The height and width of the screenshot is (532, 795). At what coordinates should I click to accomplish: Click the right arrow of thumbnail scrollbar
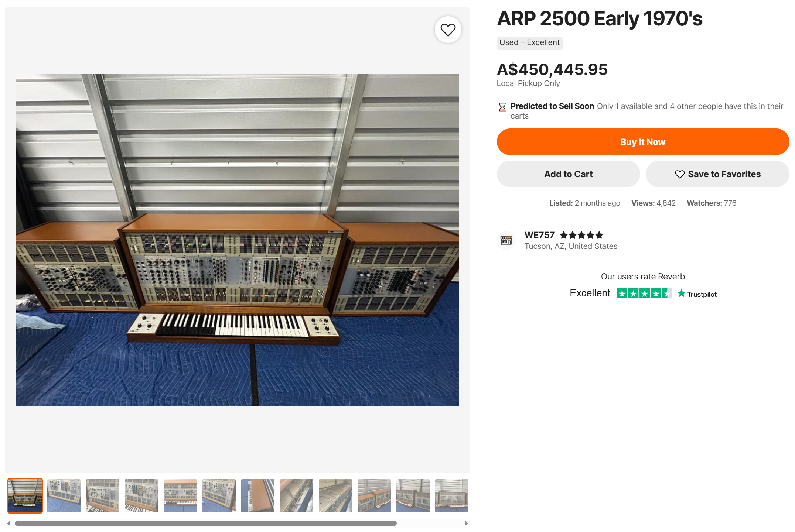(466, 523)
